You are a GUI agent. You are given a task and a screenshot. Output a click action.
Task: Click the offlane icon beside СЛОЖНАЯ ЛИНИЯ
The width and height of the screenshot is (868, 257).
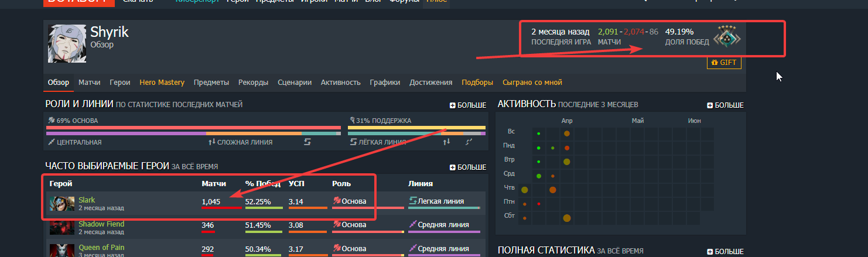(211, 142)
